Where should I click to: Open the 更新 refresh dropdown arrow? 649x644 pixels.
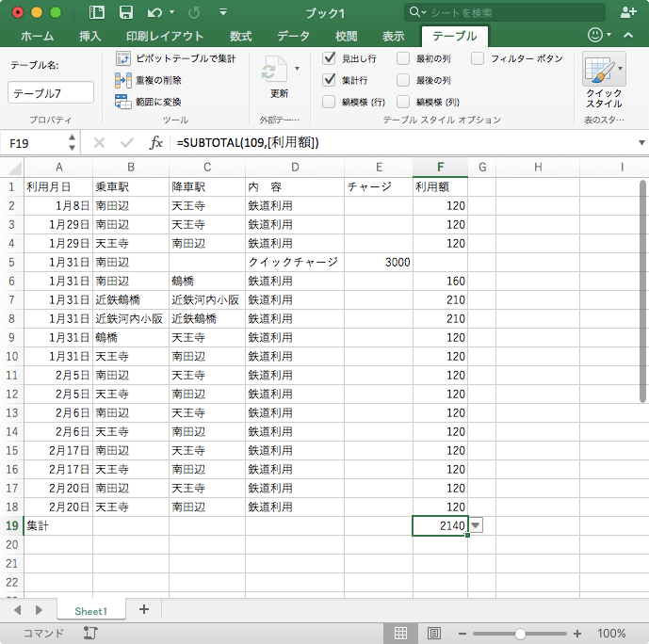pos(297,68)
